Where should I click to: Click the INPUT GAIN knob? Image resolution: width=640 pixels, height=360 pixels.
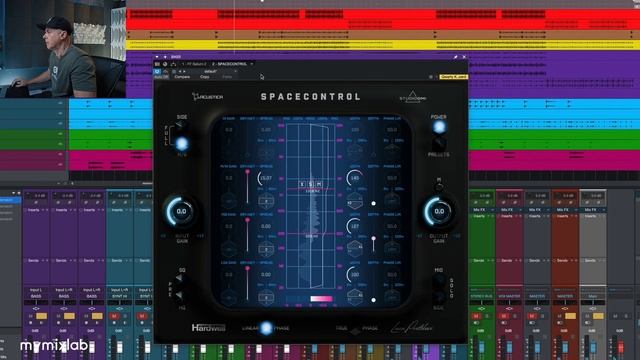tap(181, 211)
